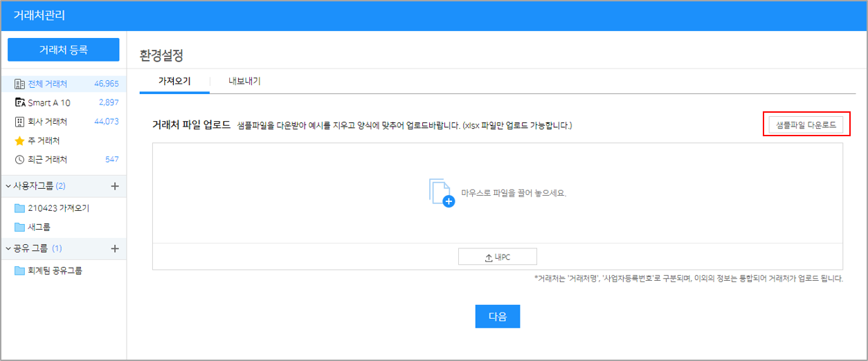Click the 회사 거래처 building icon
Image resolution: width=868 pixels, height=361 pixels.
pos(19,122)
